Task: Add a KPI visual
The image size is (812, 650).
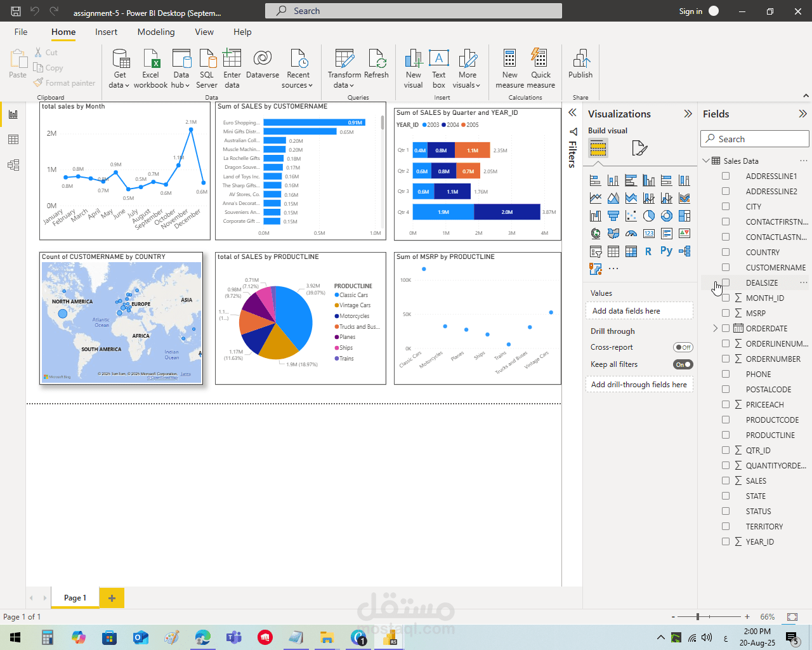Action: click(x=684, y=234)
